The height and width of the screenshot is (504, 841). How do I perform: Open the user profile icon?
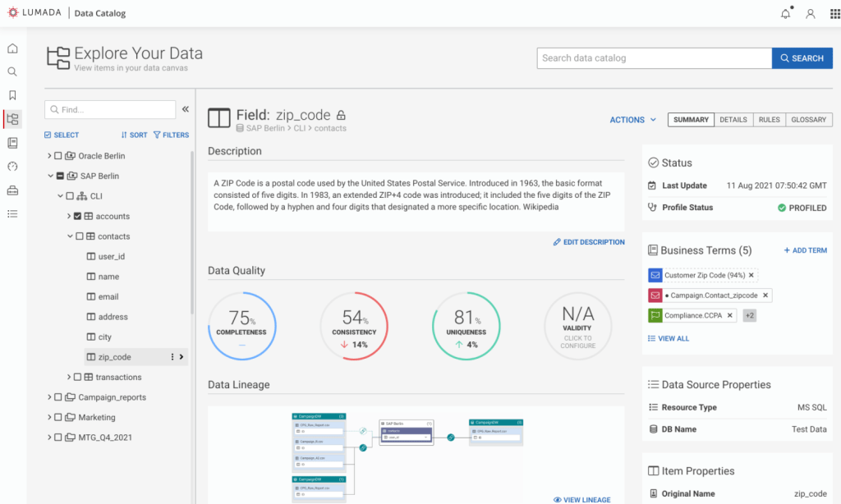coord(811,14)
